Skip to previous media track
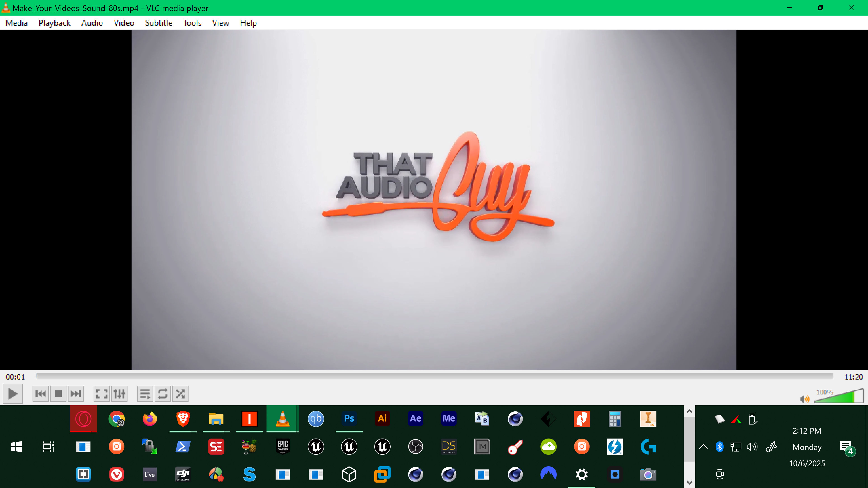The width and height of the screenshot is (868, 488). coord(40,394)
